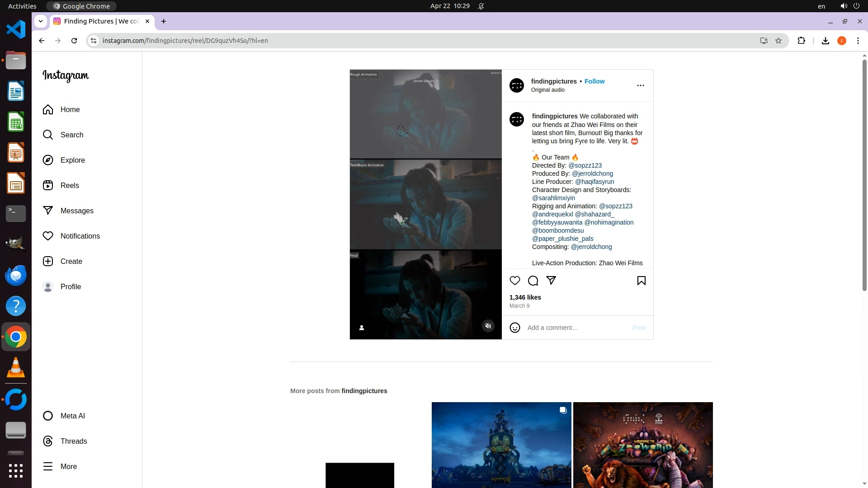Image resolution: width=868 pixels, height=488 pixels.
Task: Open the emoji picker in comment box
Action: pos(514,328)
